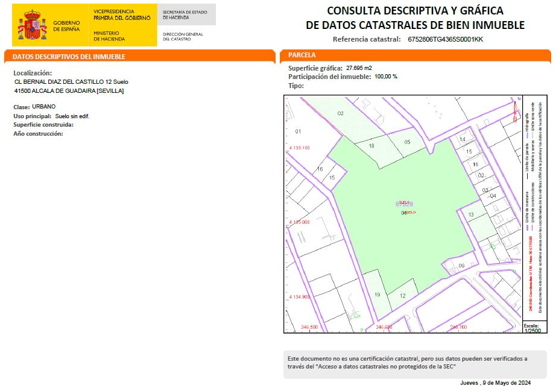Select parcel 19 at map bottom
The width and height of the screenshot is (556, 392).
pos(377,294)
